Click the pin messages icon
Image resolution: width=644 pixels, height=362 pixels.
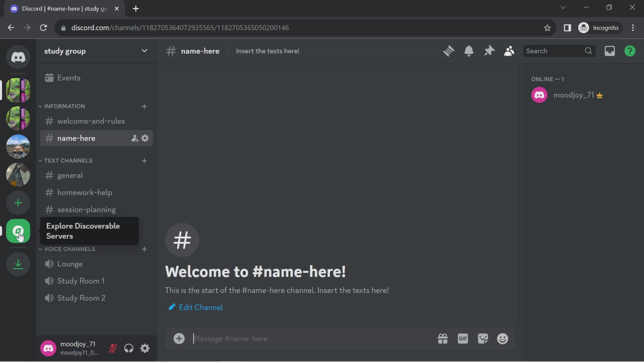[x=488, y=51]
